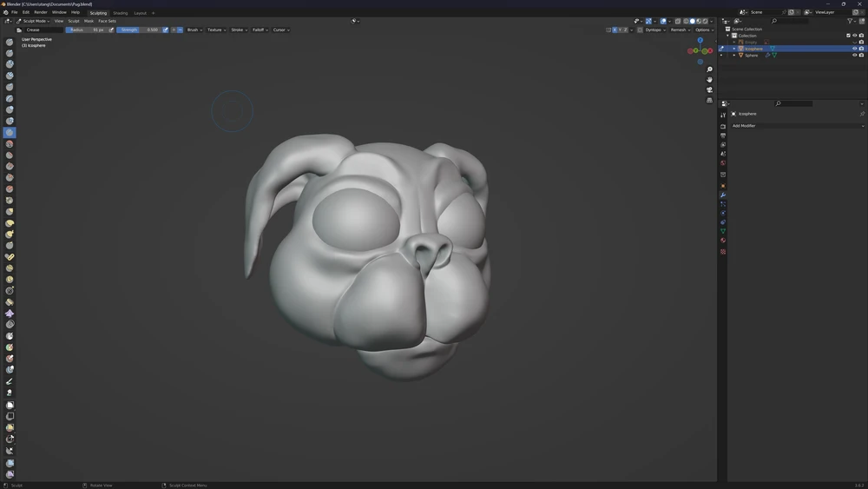Image resolution: width=868 pixels, height=489 pixels.
Task: Click the brush Strength slider
Action: pyautogui.click(x=139, y=30)
